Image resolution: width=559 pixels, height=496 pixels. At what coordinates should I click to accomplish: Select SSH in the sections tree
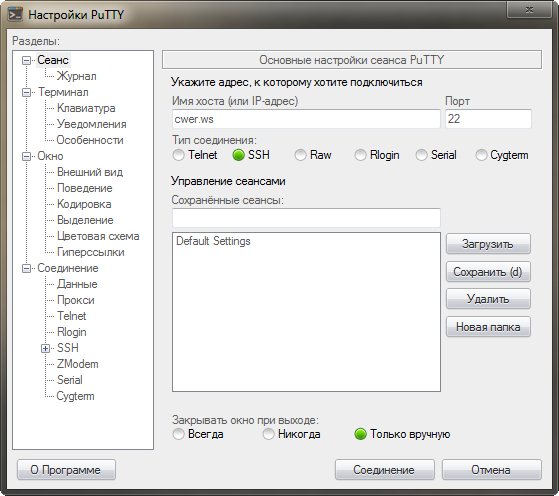(x=68, y=348)
